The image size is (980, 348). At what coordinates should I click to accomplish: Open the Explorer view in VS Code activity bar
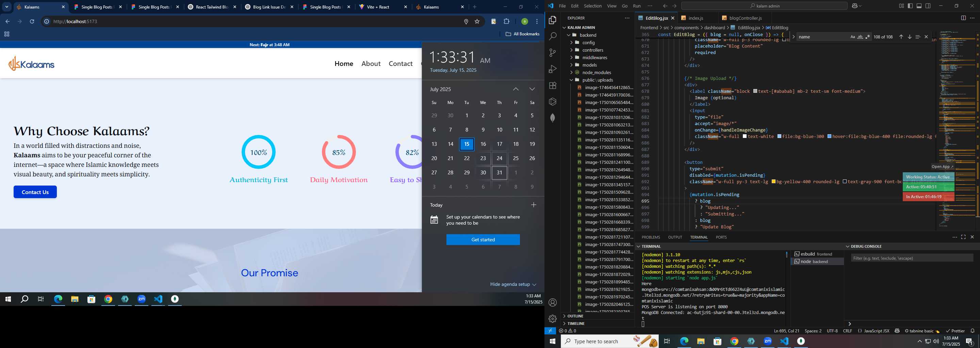click(553, 20)
